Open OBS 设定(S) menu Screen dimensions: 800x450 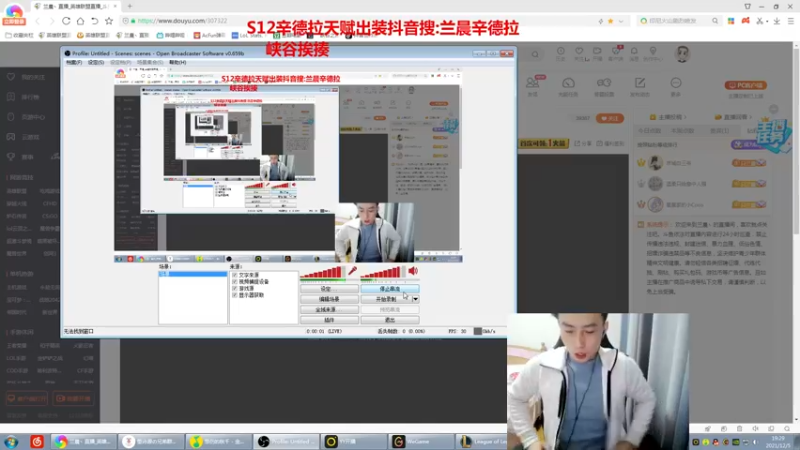point(95,62)
